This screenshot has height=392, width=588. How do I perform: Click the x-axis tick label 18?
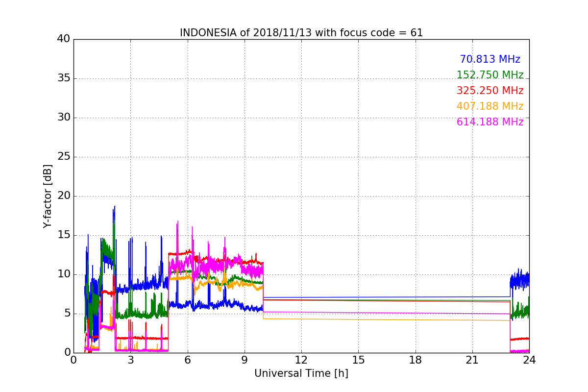[x=416, y=360]
